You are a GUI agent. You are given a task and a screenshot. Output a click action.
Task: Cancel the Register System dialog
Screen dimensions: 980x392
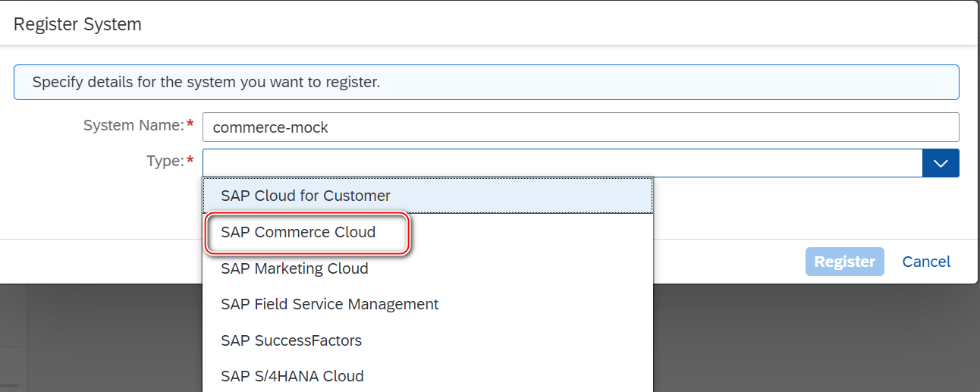[926, 262]
